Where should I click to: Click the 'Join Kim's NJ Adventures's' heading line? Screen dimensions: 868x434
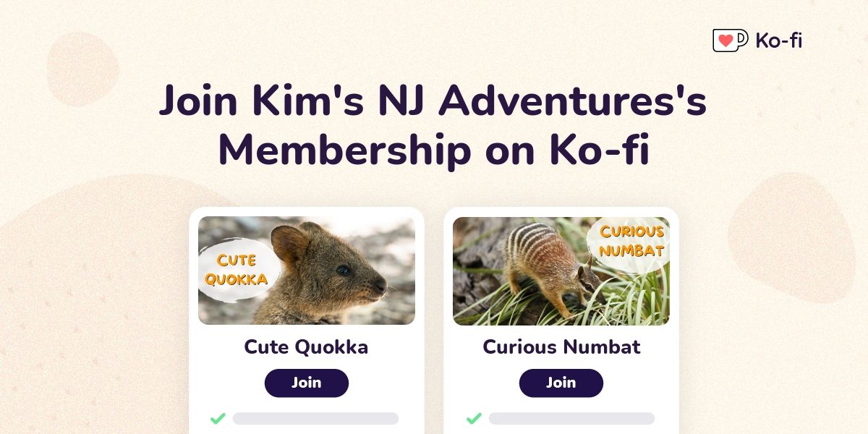point(433,101)
